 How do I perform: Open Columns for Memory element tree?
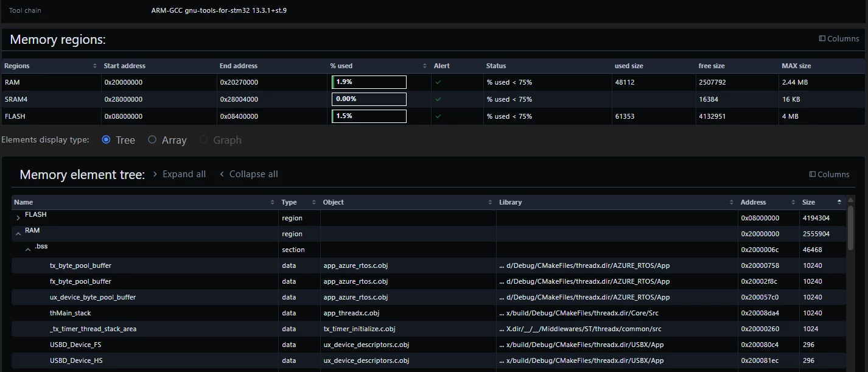tap(829, 174)
